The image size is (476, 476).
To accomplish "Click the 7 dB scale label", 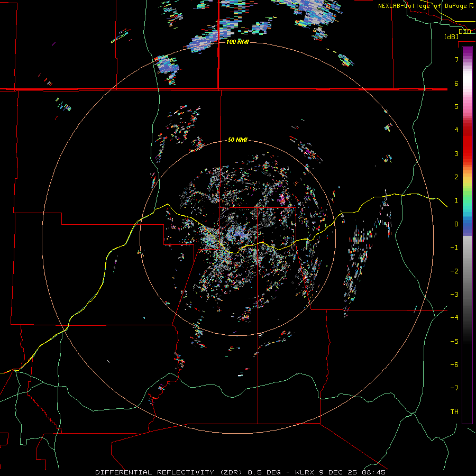I will coord(456,59).
